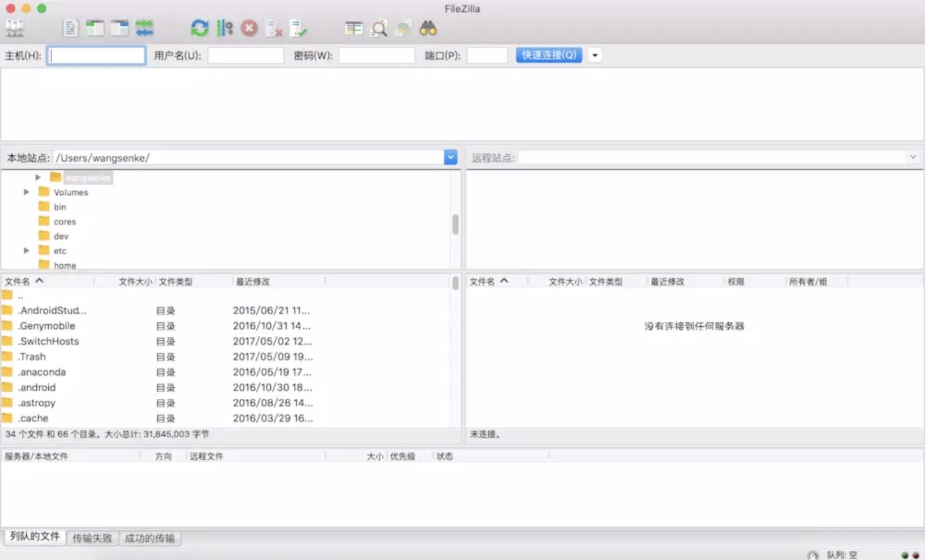Toggle processing of the transfer queue
925x560 pixels.
[x=225, y=28]
